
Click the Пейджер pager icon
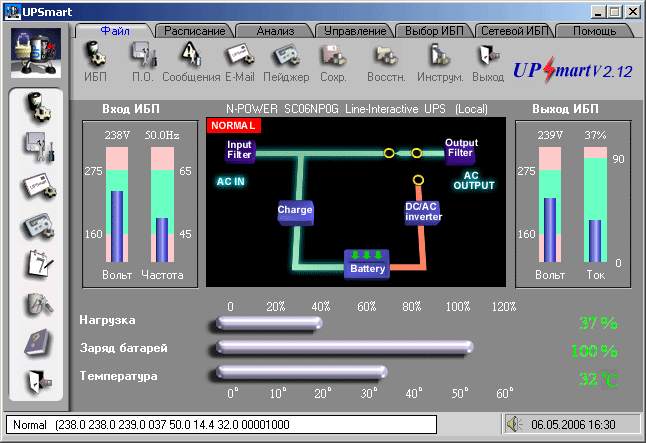coord(286,61)
